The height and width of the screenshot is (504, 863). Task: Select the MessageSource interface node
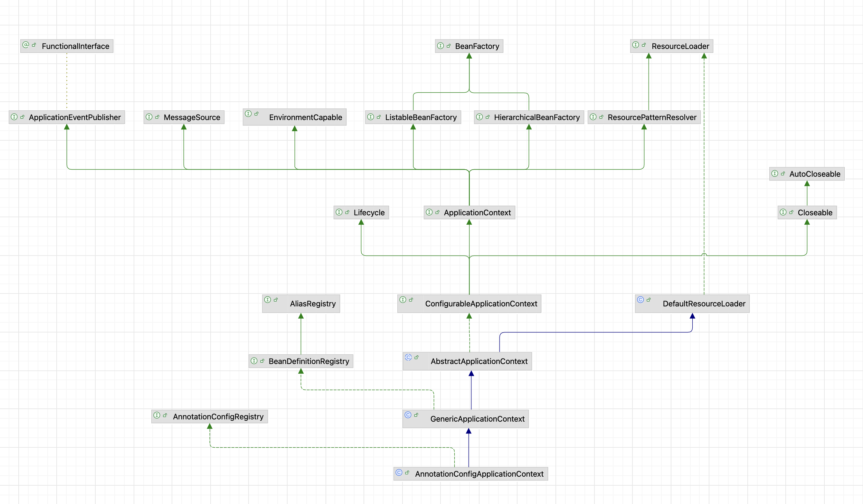click(192, 117)
